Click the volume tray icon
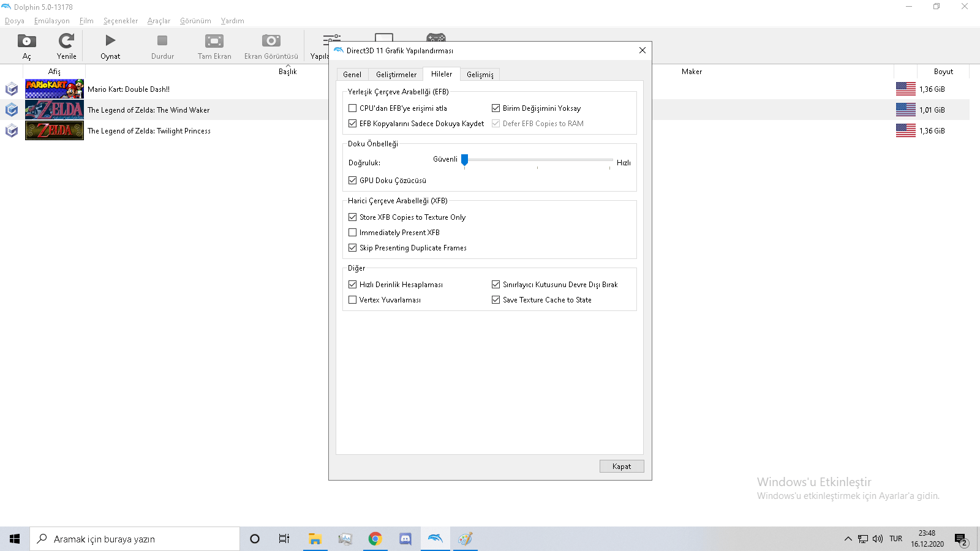 (878, 539)
